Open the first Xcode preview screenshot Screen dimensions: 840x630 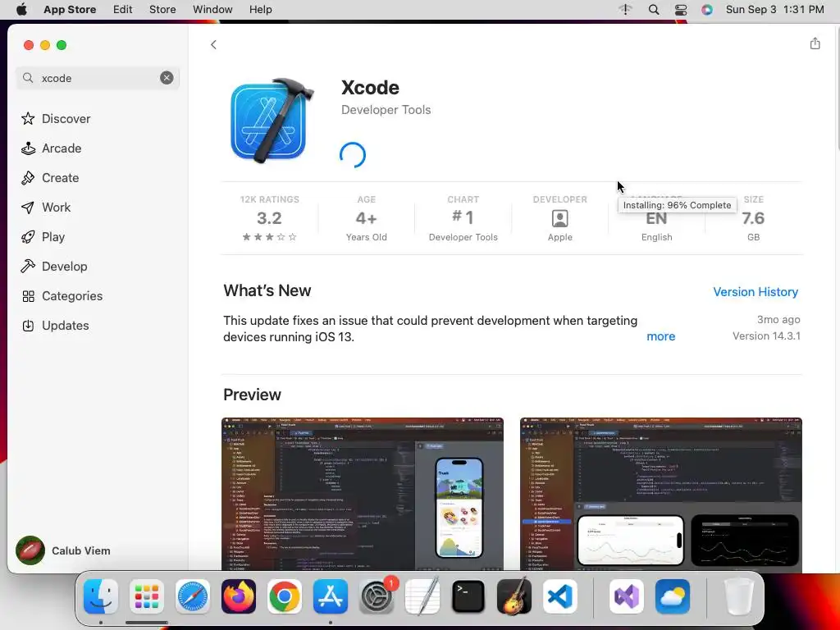(362, 494)
